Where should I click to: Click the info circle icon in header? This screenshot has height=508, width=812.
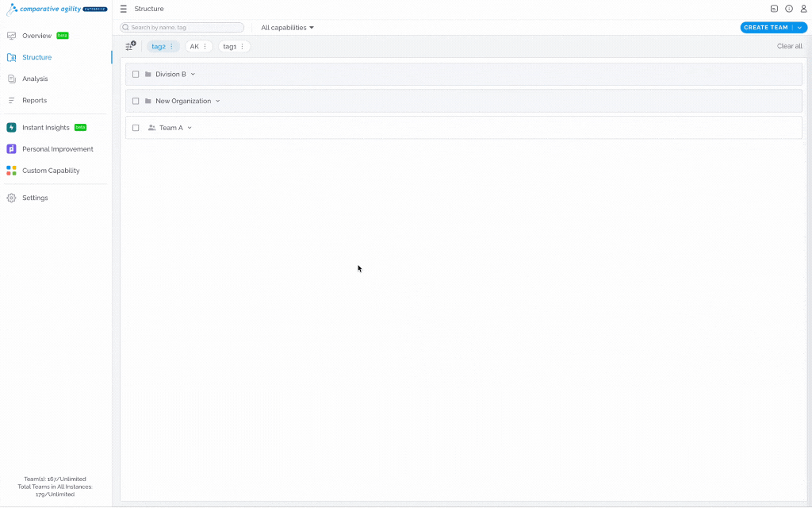789,9
